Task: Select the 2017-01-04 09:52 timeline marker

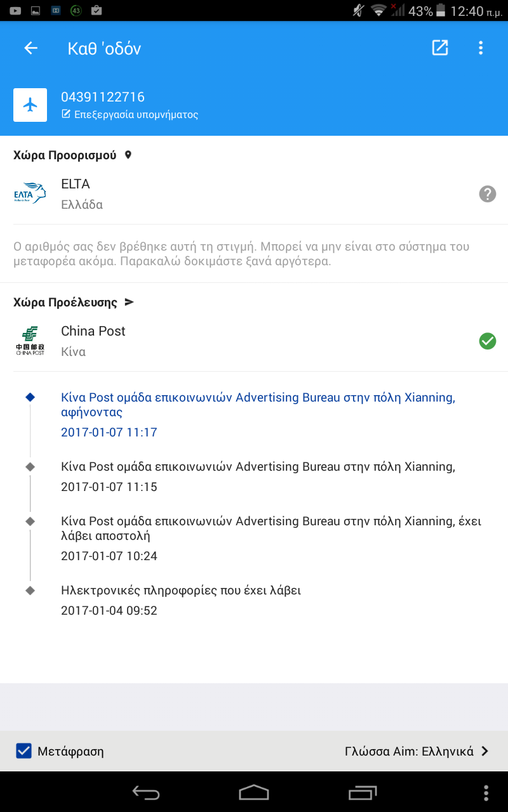Action: (x=30, y=591)
